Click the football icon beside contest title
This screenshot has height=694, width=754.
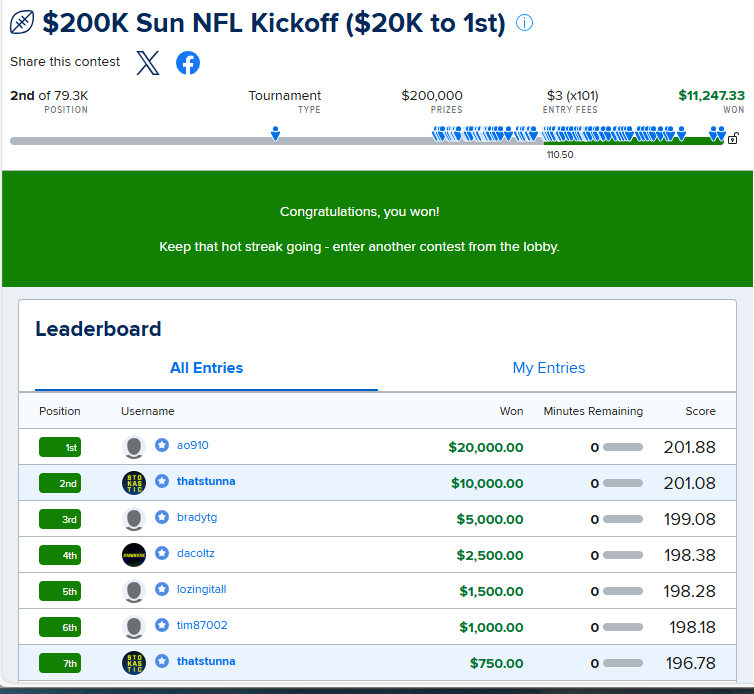click(22, 23)
